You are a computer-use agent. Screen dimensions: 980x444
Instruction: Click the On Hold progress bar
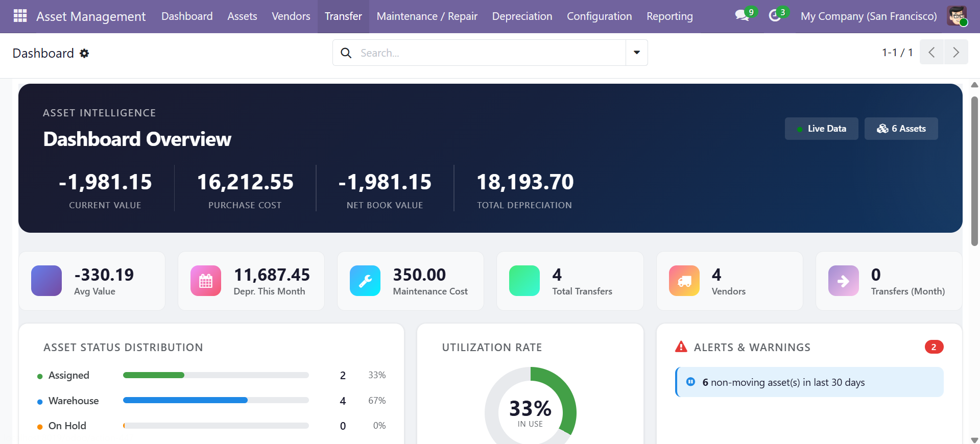pyautogui.click(x=216, y=426)
